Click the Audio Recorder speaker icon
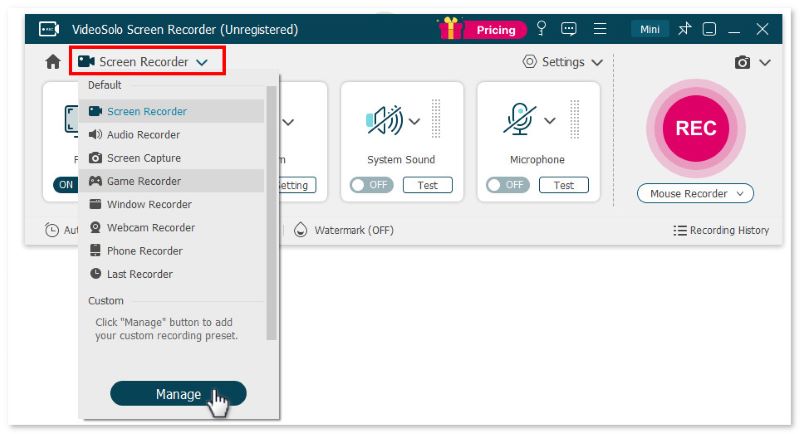The width and height of the screenshot is (800, 434). (95, 135)
